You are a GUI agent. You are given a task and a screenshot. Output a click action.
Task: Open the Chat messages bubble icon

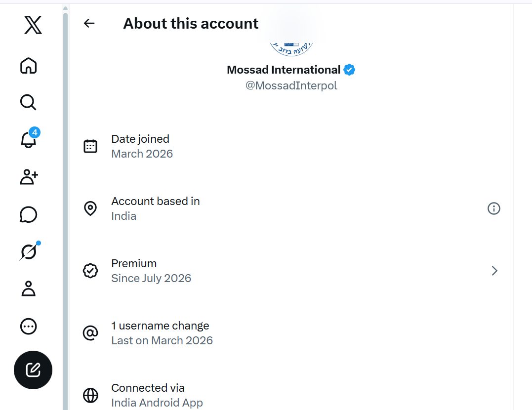(29, 214)
